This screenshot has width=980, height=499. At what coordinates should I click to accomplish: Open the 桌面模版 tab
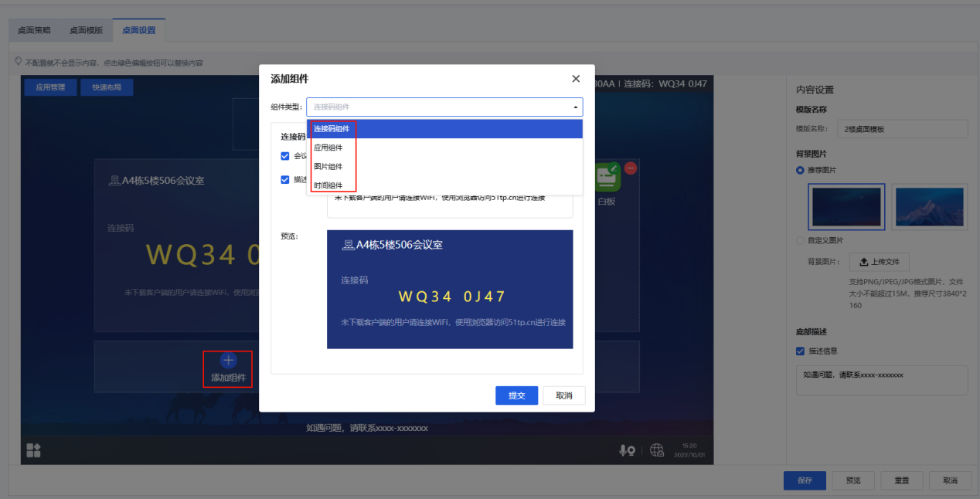click(86, 30)
